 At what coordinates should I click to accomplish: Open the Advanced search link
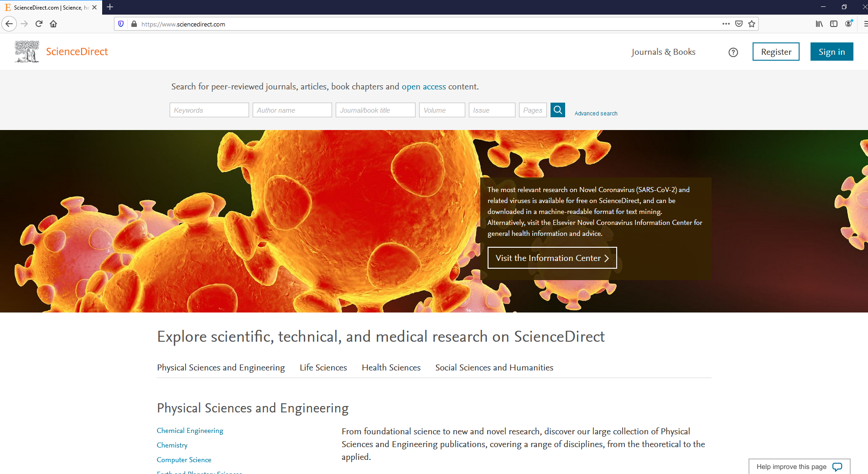pyautogui.click(x=596, y=114)
